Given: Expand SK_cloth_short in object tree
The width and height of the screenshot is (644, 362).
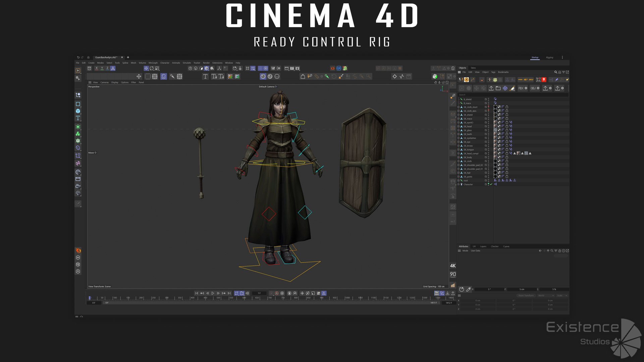Looking at the screenshot, I should pyautogui.click(x=459, y=107).
